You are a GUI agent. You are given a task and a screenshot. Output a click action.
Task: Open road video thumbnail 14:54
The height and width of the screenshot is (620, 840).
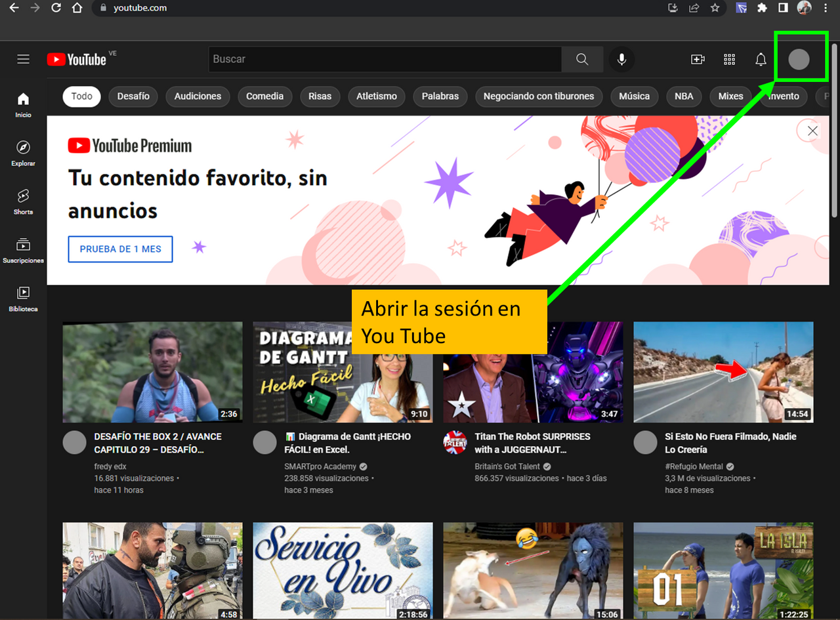point(723,372)
